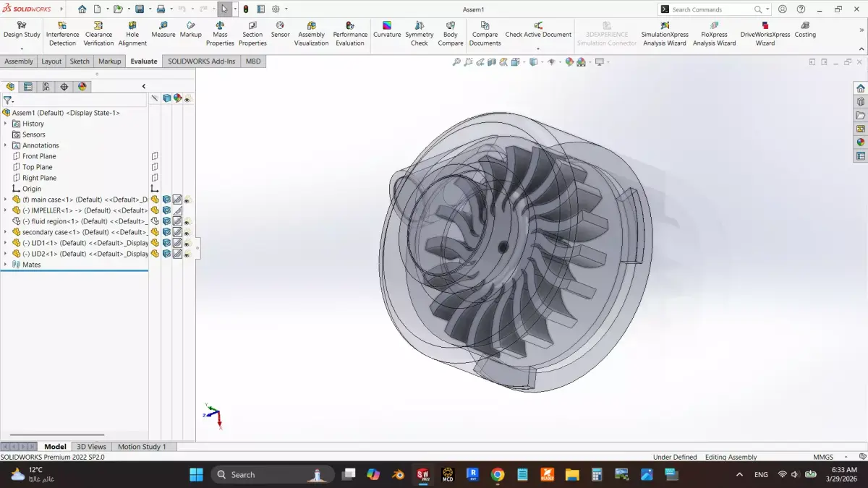Expand the Annotations folder

5,145
